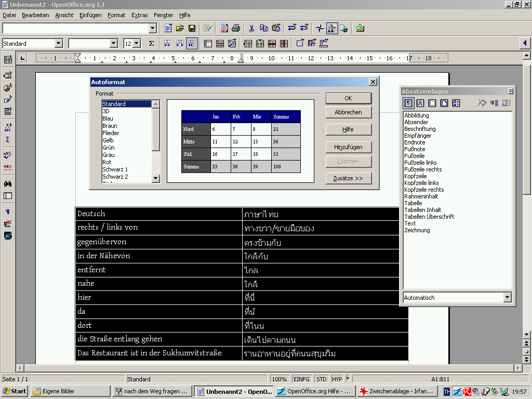
Task: Click the fill format mode paint bucket
Action: tap(482, 103)
